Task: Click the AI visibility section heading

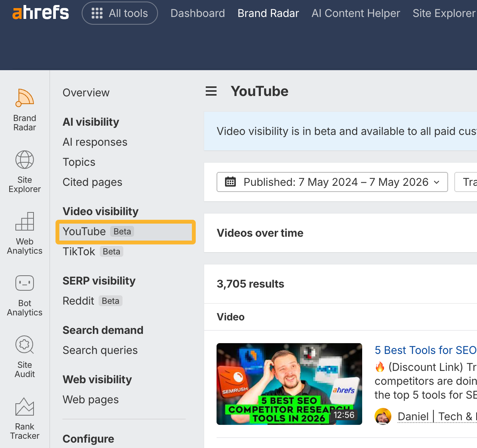Action: [91, 122]
